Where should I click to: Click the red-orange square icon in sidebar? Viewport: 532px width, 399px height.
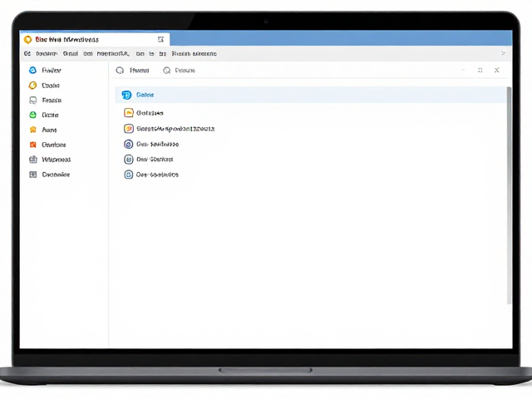(x=33, y=145)
